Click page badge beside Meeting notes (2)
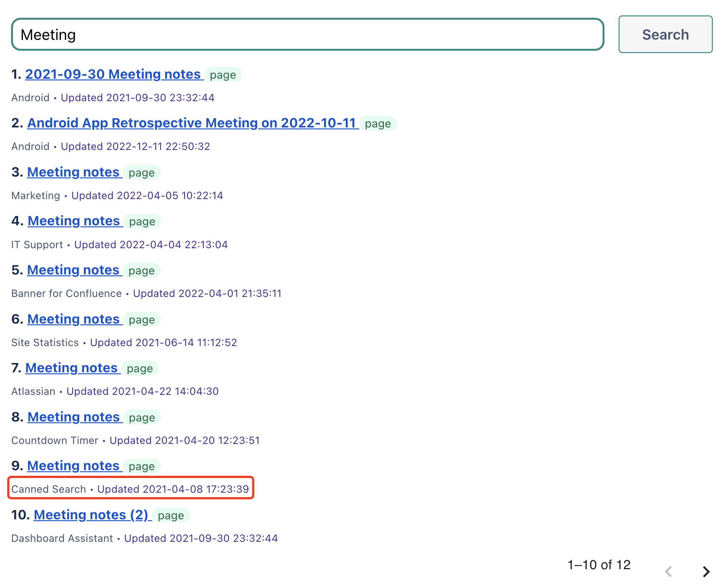This screenshot has width=727, height=588. [x=171, y=515]
